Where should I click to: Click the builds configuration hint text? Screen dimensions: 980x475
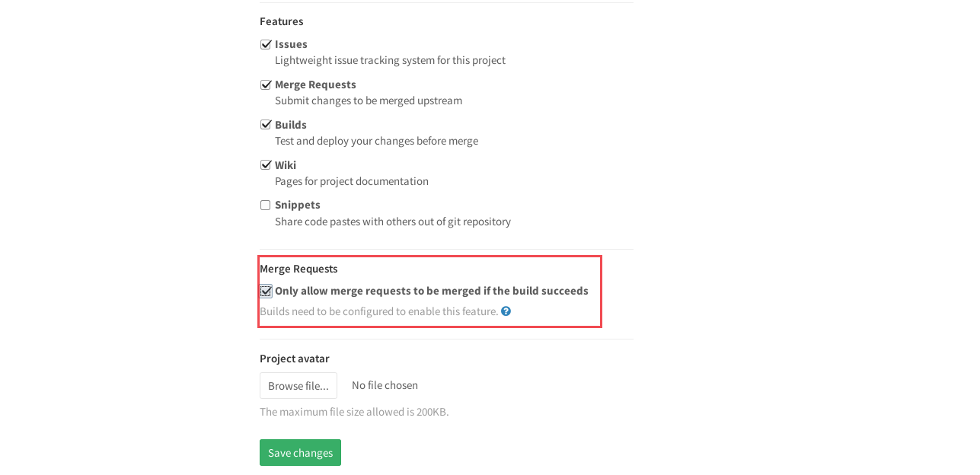pyautogui.click(x=378, y=311)
